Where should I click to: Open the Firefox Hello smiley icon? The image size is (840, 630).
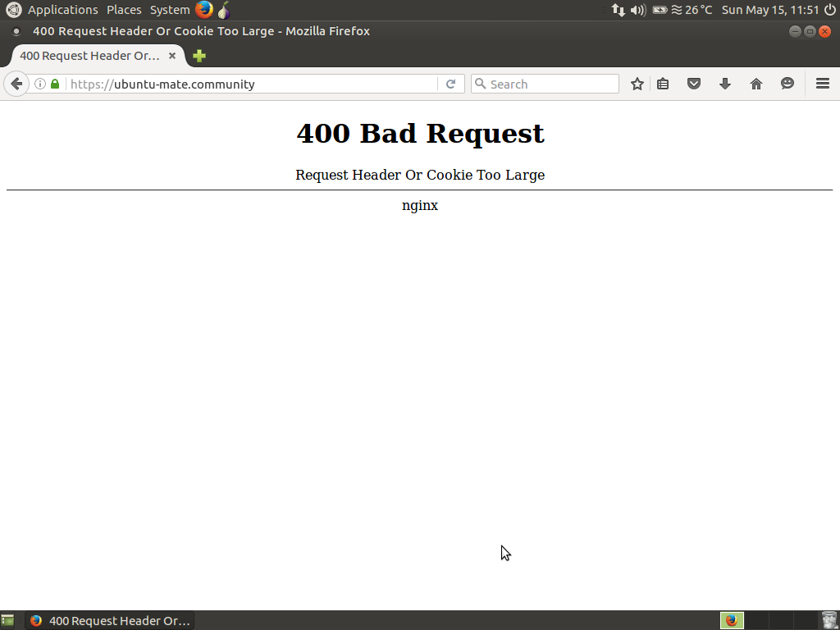click(x=787, y=84)
